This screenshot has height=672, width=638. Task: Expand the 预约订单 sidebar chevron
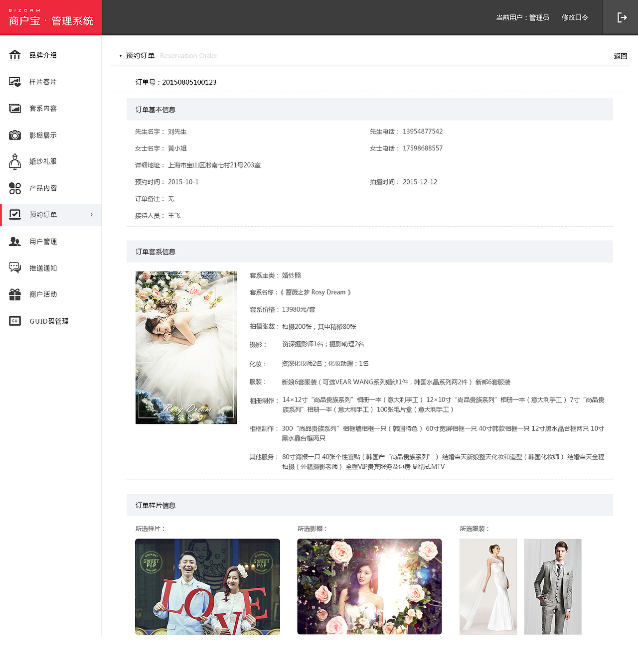(91, 215)
